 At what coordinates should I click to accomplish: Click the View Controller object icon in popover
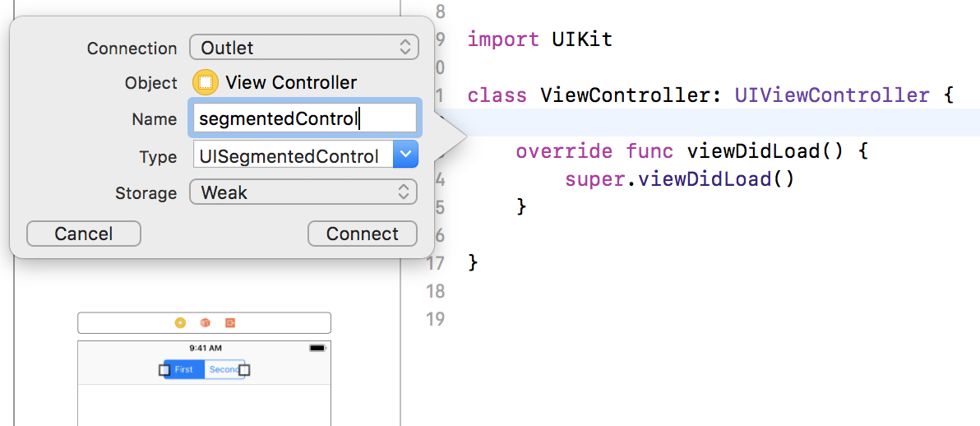(206, 82)
